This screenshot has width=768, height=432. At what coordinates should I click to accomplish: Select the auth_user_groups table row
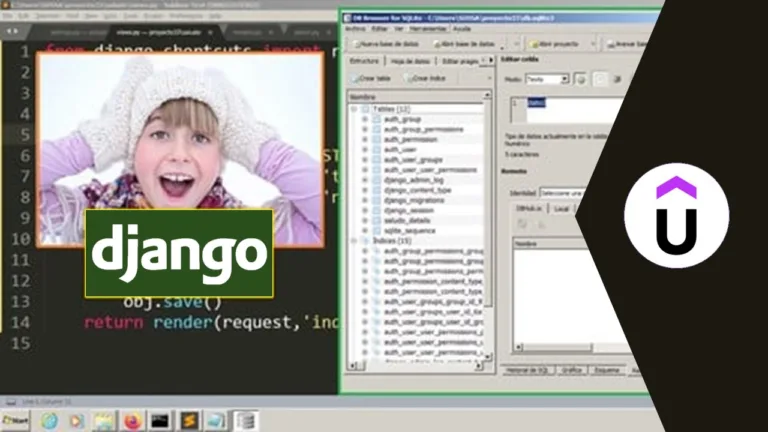click(x=413, y=160)
